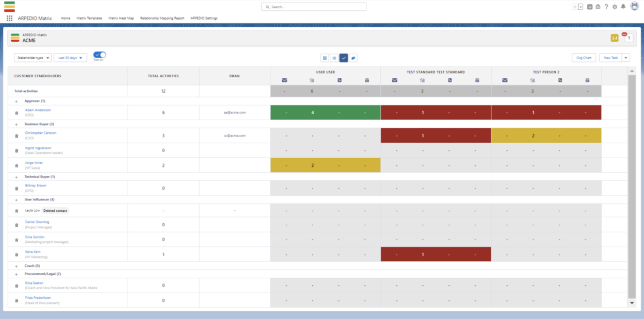Click red cell in Kaira Kent row
644x319 pixels.
436,254
